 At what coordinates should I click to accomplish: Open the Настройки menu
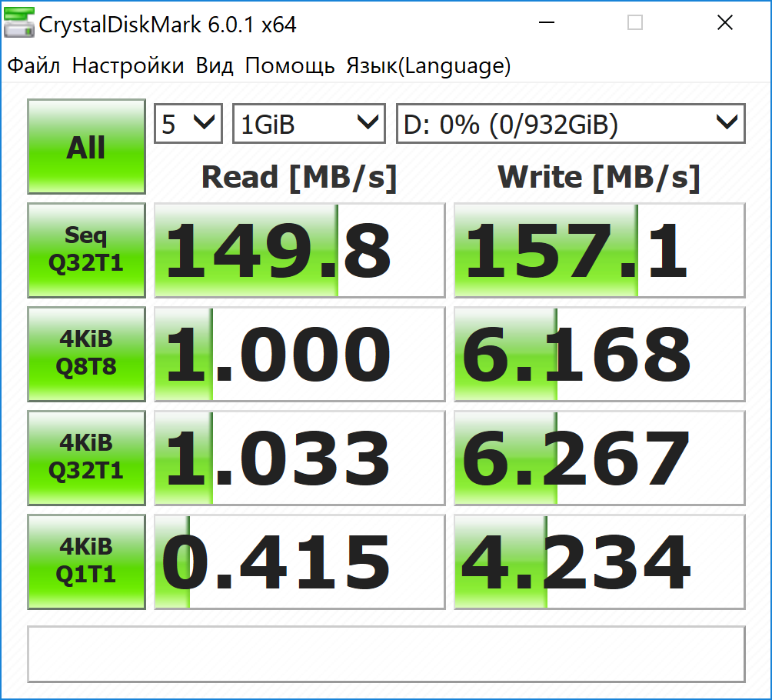coord(128,65)
